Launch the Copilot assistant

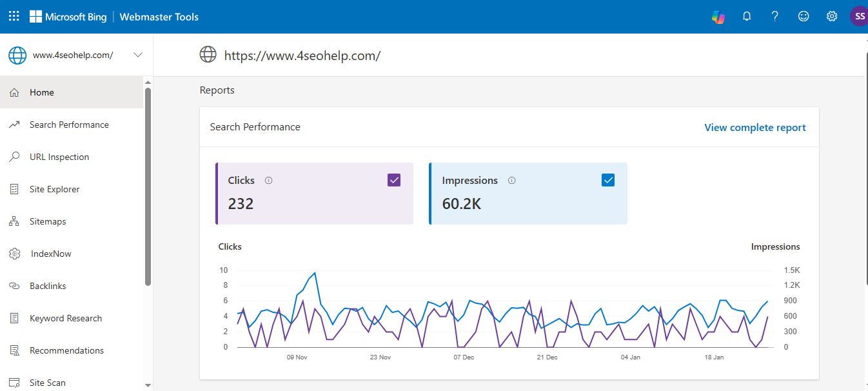(718, 15)
